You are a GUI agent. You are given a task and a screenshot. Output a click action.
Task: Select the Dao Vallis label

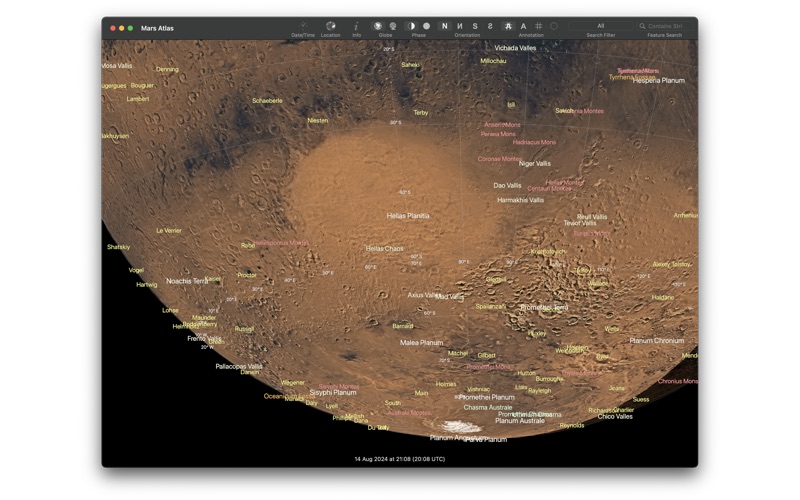click(x=507, y=186)
